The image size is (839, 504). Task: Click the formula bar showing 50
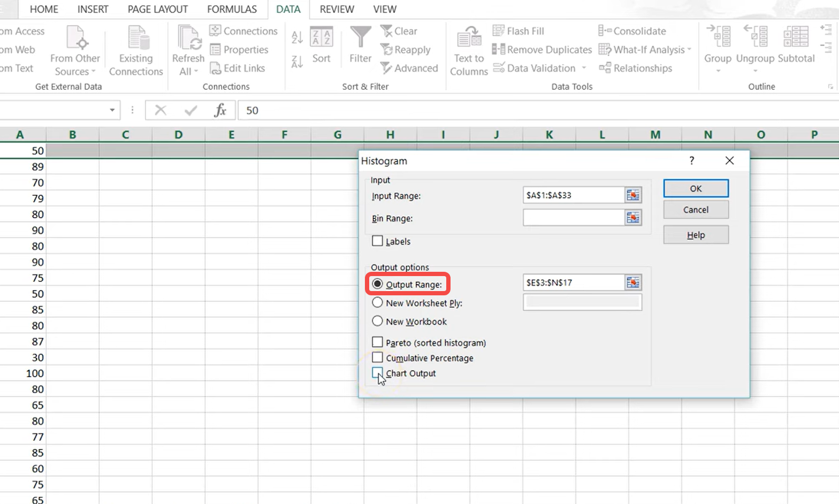point(538,110)
